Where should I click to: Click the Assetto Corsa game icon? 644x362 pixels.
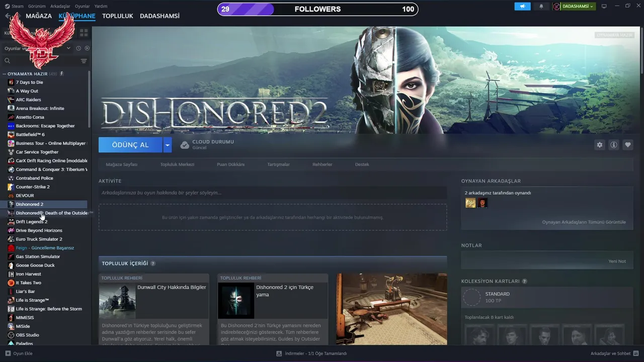point(11,117)
